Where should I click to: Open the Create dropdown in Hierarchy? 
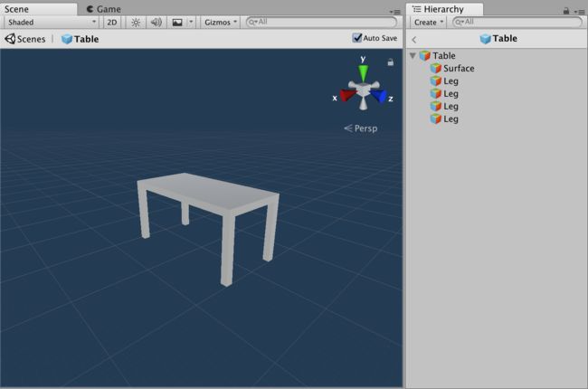click(428, 22)
